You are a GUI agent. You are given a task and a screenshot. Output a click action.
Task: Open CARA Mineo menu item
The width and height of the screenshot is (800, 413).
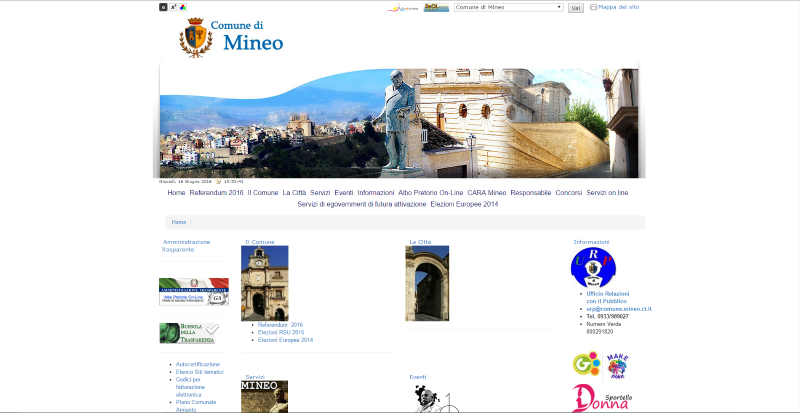click(487, 193)
